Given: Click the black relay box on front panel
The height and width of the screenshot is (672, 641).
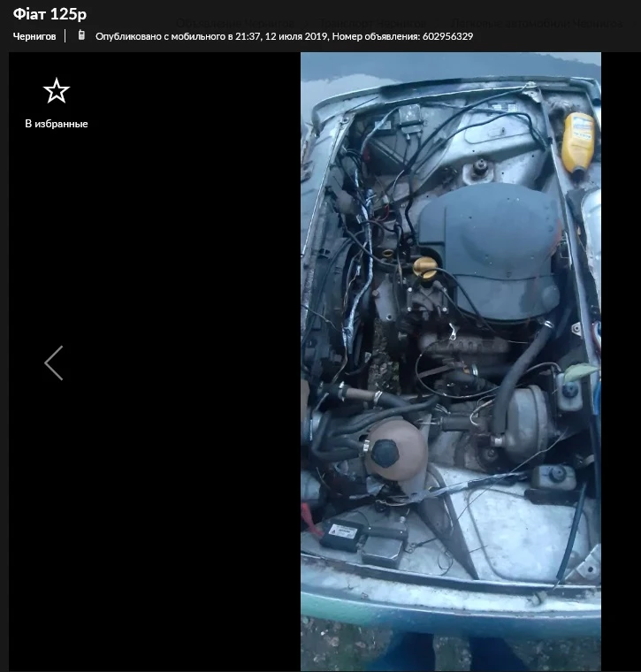Looking at the screenshot, I should tap(341, 534).
